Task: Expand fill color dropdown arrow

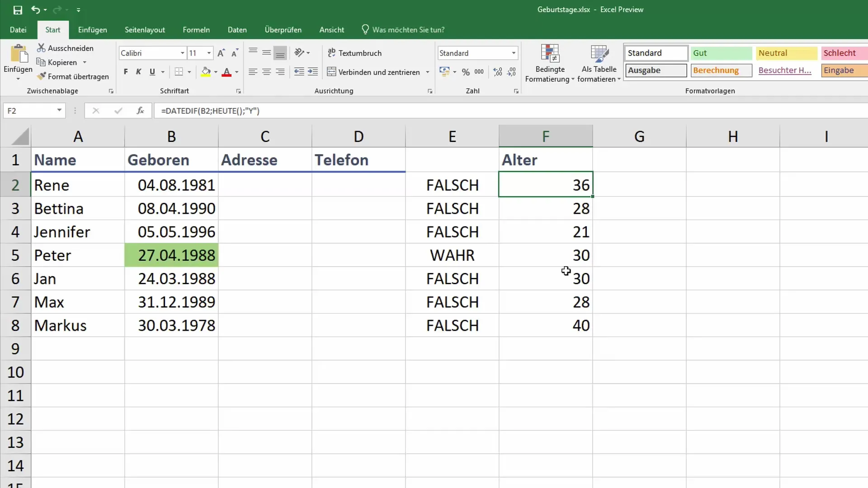Action: click(216, 72)
